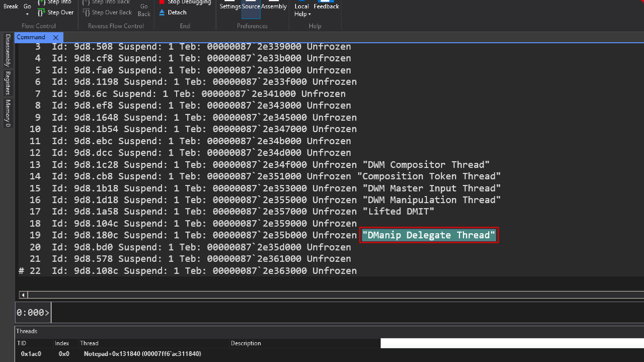644x362 pixels.
Task: Click the Step Over Back icon
Action: pos(87,13)
